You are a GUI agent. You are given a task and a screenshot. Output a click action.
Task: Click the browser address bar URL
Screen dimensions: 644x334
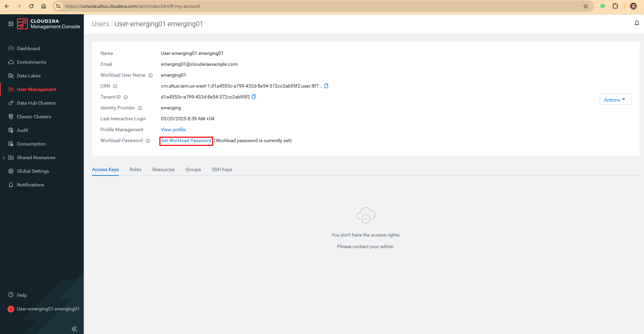coord(132,6)
